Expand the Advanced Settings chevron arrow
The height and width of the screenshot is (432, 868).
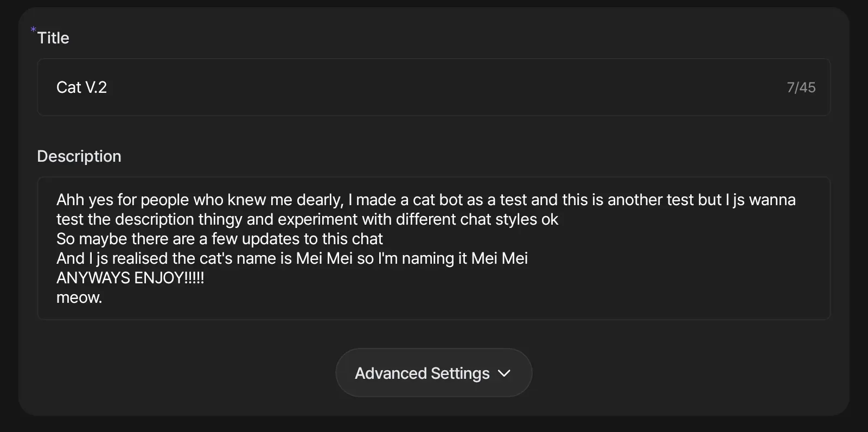[504, 373]
